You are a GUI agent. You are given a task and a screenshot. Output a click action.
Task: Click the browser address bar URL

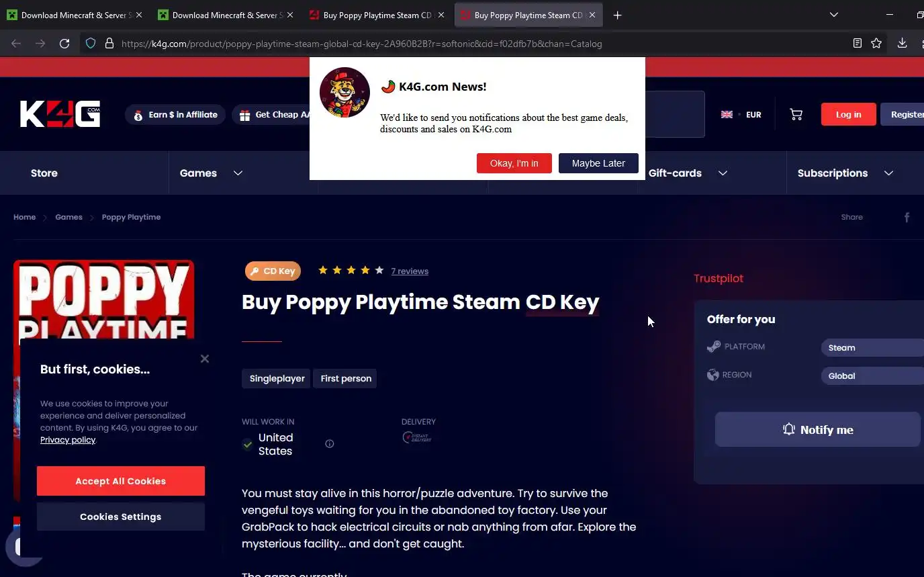tap(362, 44)
